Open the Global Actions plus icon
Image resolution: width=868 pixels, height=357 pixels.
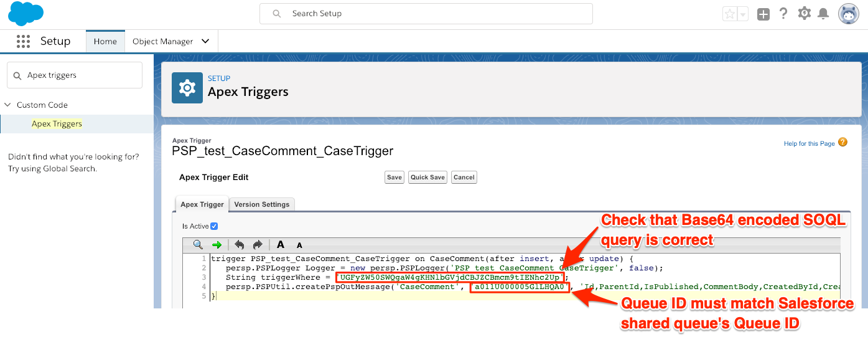click(x=763, y=14)
